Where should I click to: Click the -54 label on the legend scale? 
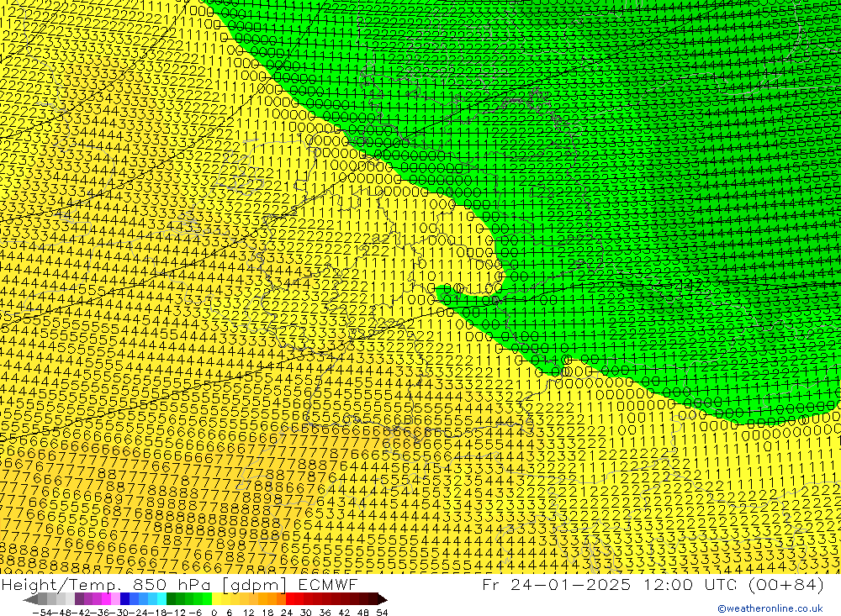pos(42,613)
